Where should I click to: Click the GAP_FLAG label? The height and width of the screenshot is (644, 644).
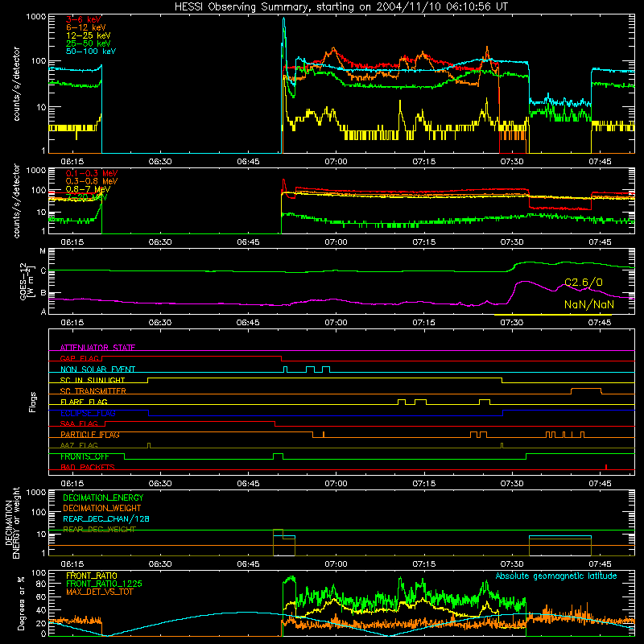coord(80,358)
